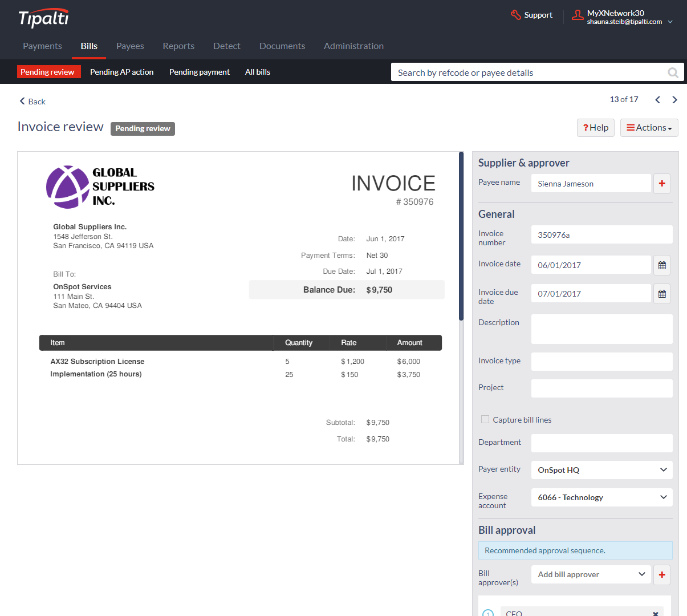Screen dimensions: 687x616
Task: Click the $3,750 amount cell
Action: pyautogui.click(x=409, y=375)
